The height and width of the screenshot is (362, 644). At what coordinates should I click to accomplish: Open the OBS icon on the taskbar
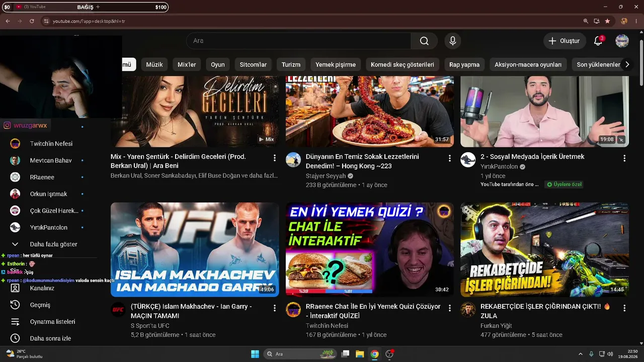click(389, 354)
